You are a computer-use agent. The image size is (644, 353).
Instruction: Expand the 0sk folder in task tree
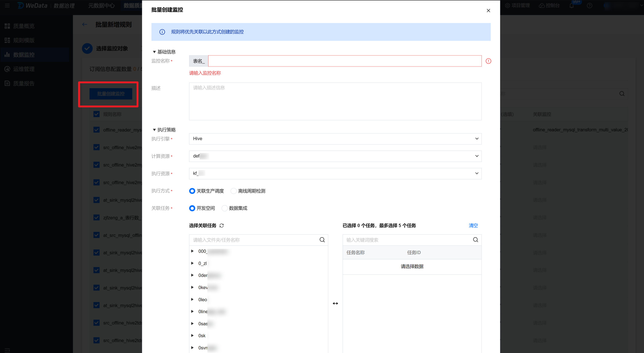coord(192,335)
